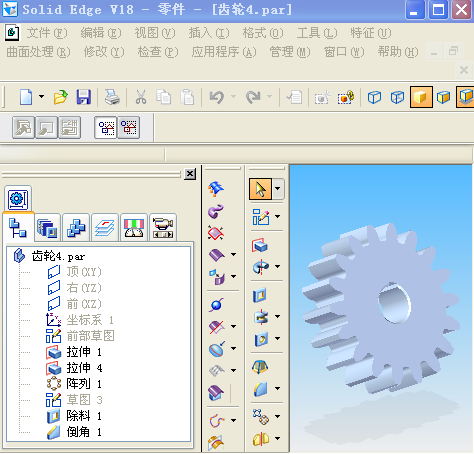474x454 pixels.
Task: Open the 插入(I) menu
Action: point(209,33)
